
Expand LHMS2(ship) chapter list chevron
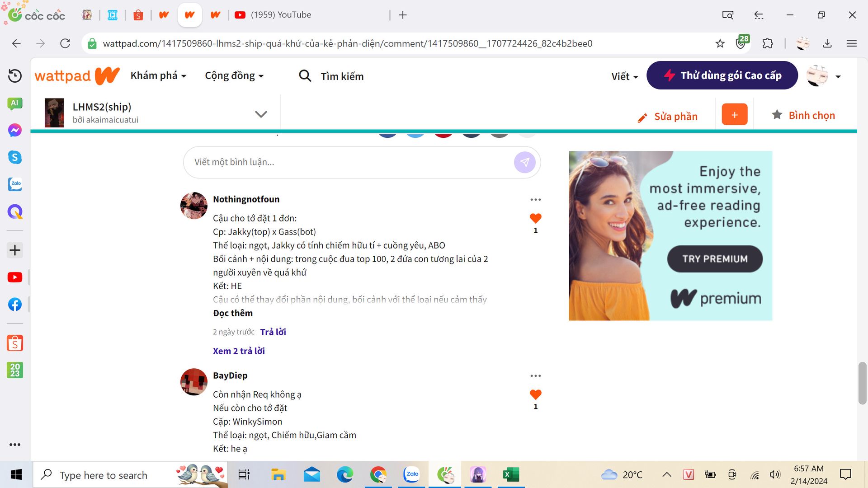(x=261, y=114)
